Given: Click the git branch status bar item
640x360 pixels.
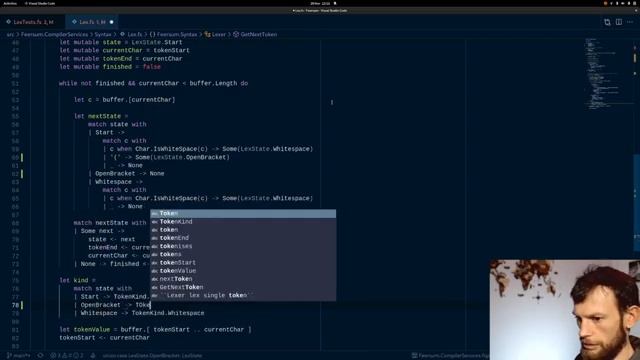Looking at the screenshot, I should (19, 356).
